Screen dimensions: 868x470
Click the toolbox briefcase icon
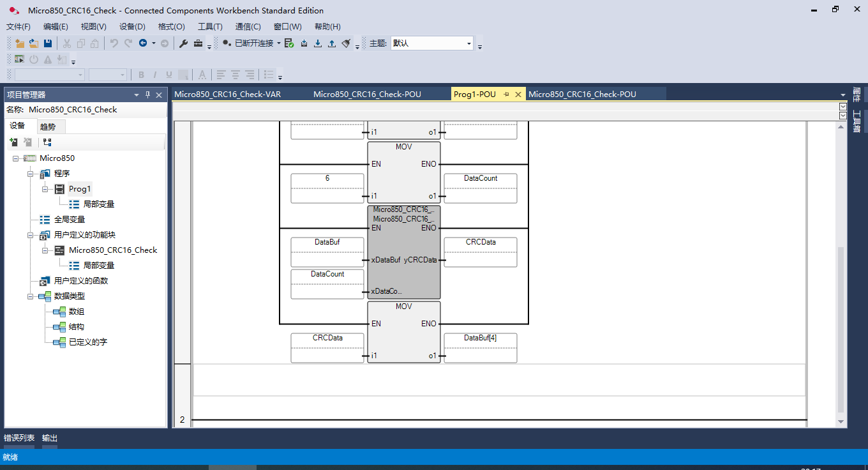point(198,43)
